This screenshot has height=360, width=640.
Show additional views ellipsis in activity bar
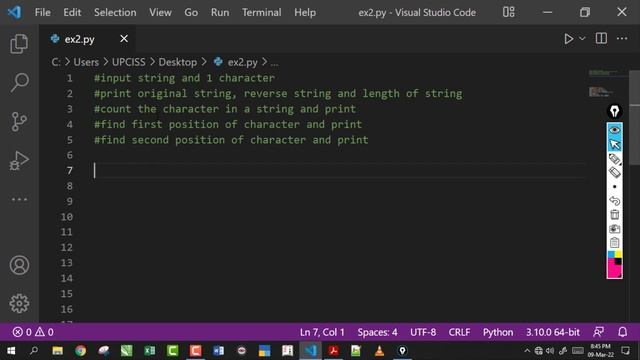point(19,199)
